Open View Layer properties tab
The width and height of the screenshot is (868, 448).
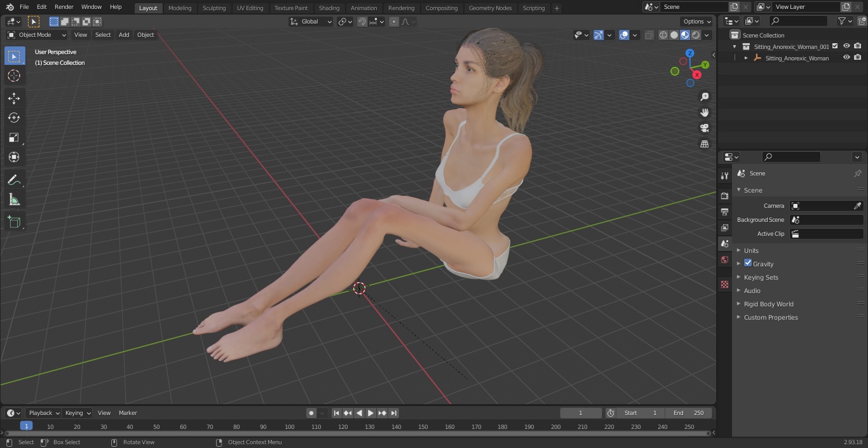[x=724, y=227]
